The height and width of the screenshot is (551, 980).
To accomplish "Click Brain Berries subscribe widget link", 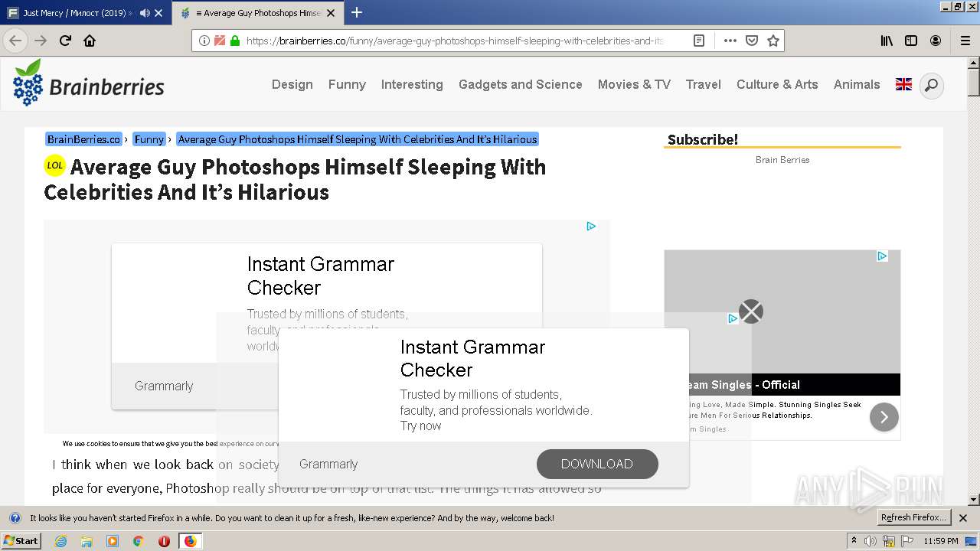I will [782, 160].
